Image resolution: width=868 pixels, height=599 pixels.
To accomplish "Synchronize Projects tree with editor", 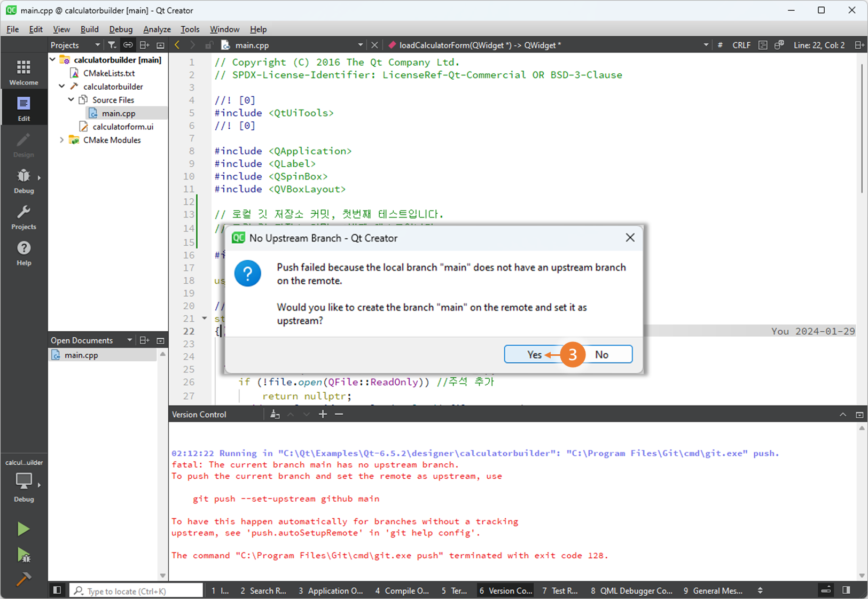I will 128,45.
